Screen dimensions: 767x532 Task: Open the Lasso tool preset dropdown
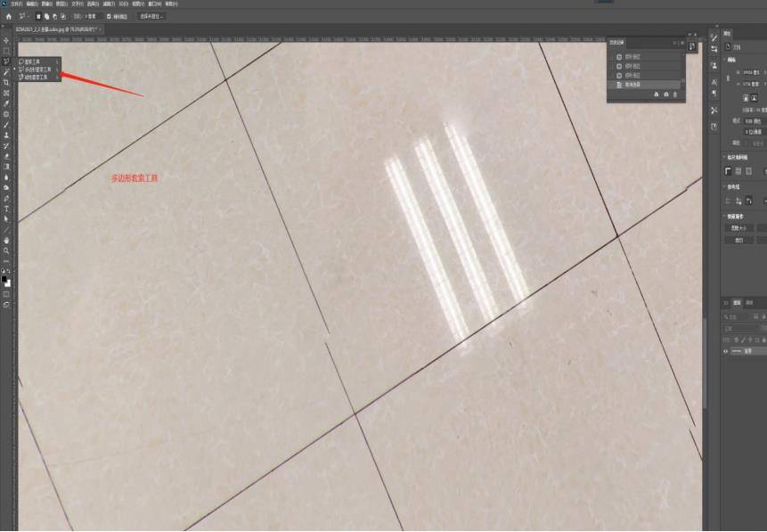[25, 16]
